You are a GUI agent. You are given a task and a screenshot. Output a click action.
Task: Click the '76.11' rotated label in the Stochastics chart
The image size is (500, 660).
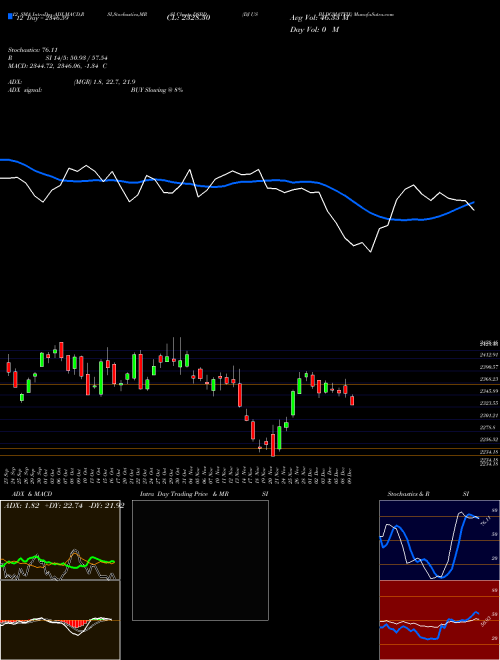coord(485,520)
